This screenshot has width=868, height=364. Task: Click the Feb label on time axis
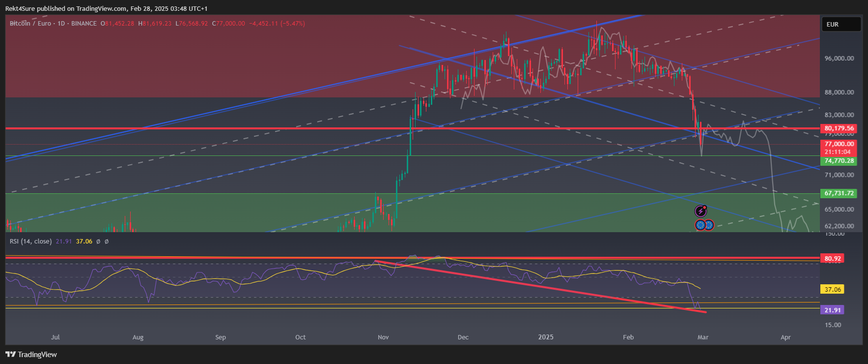(628, 337)
